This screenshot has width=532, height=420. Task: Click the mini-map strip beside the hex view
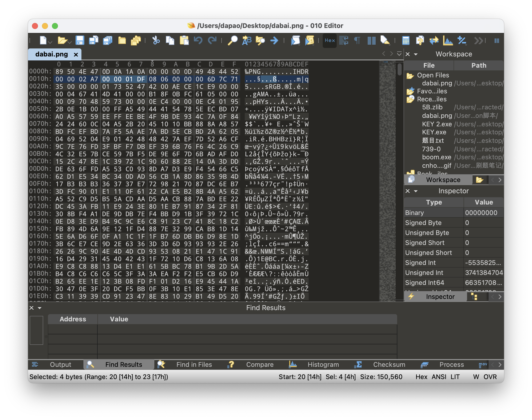click(387, 181)
